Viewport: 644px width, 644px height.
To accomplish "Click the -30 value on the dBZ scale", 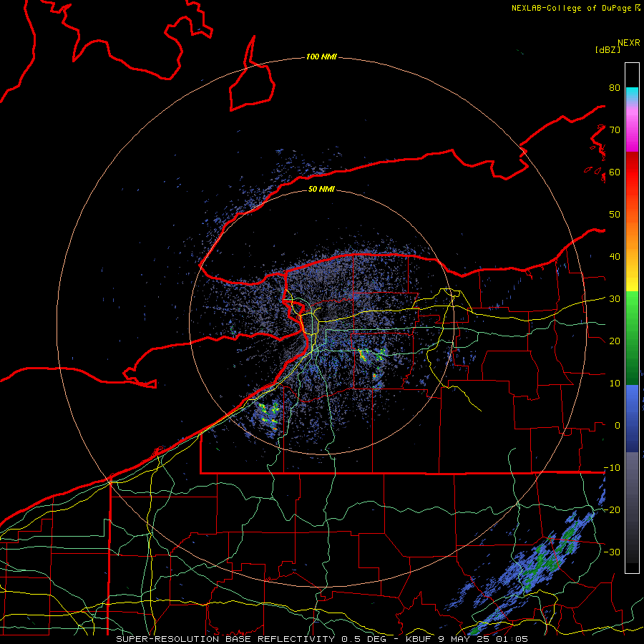I will (612, 552).
